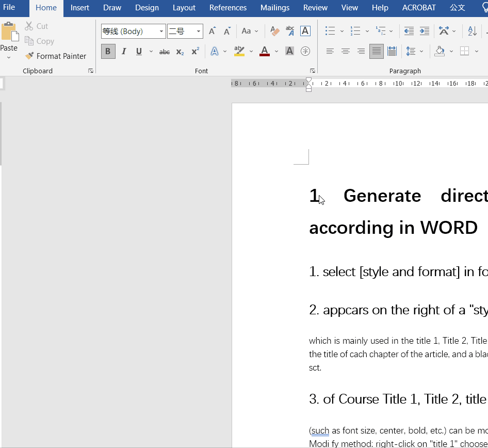488x448 pixels.
Task: Click the Shading paint bucket icon
Action: click(x=440, y=52)
